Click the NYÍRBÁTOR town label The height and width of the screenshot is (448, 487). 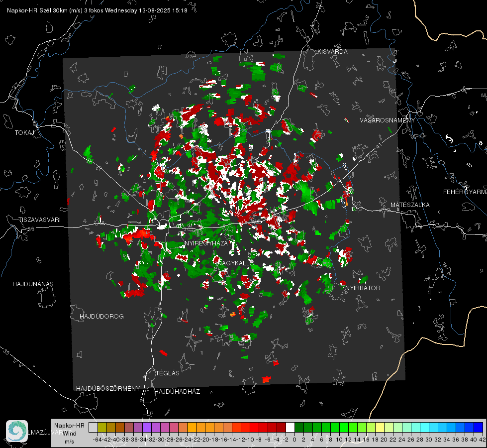coord(363,288)
